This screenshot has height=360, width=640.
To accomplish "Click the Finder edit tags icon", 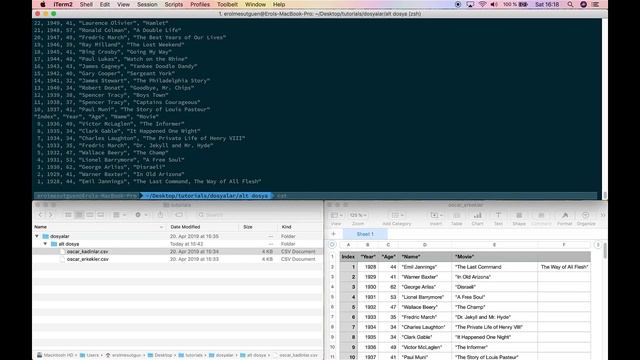I will tap(179, 215).
